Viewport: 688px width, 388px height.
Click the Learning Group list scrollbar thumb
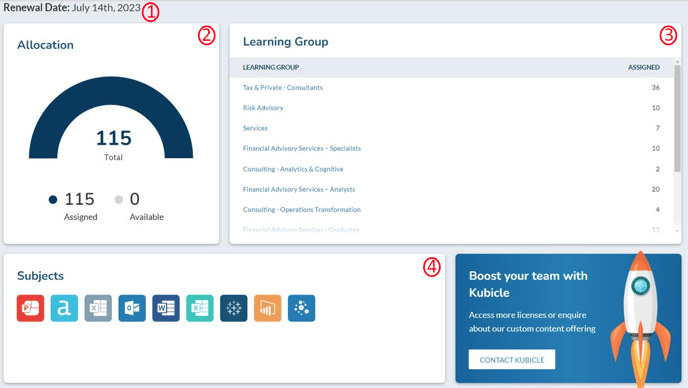[677, 118]
